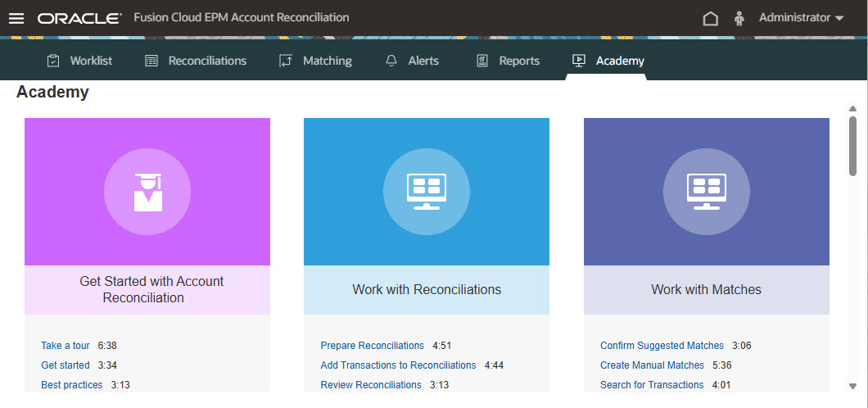
Task: Click the 4:44 duration beside Add Transactions
Action: pos(495,365)
